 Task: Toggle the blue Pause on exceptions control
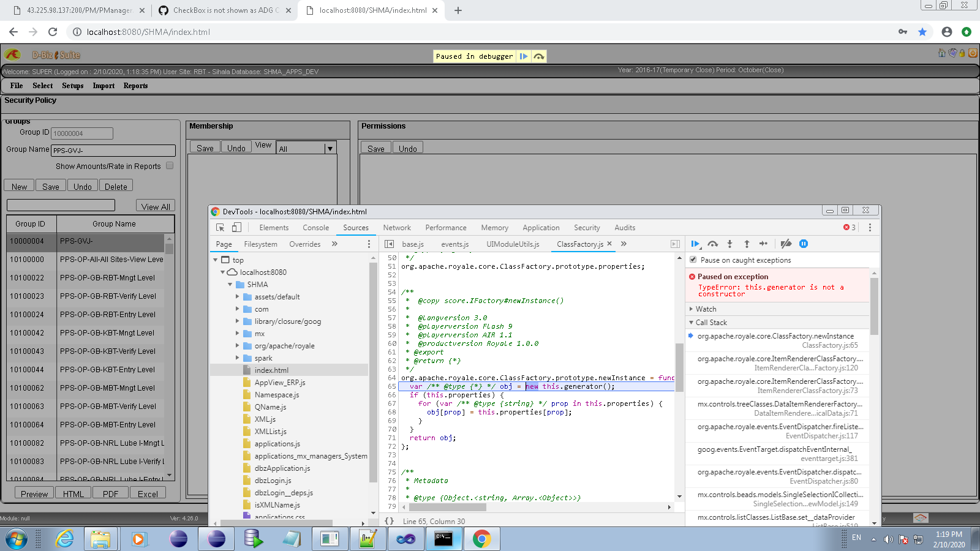(x=804, y=244)
